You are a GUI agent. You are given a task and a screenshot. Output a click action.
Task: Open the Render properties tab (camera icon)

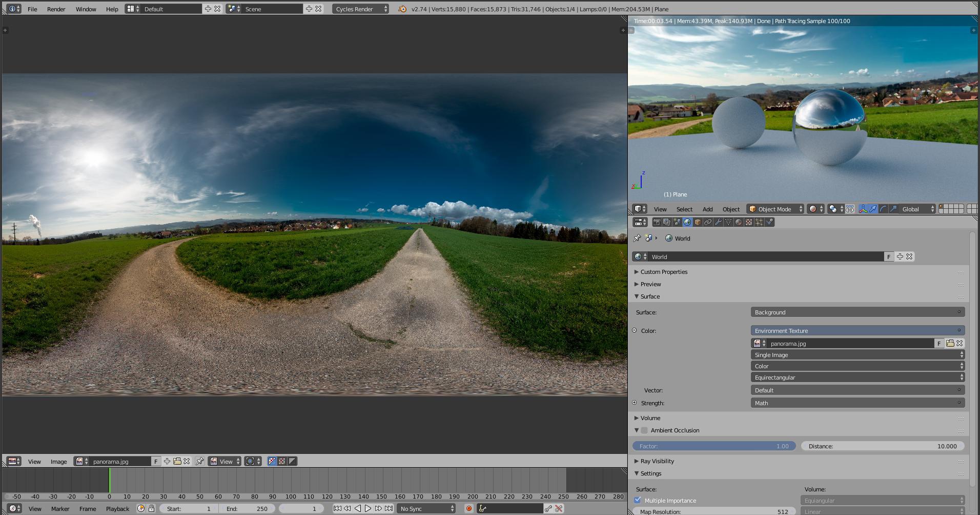click(x=657, y=222)
